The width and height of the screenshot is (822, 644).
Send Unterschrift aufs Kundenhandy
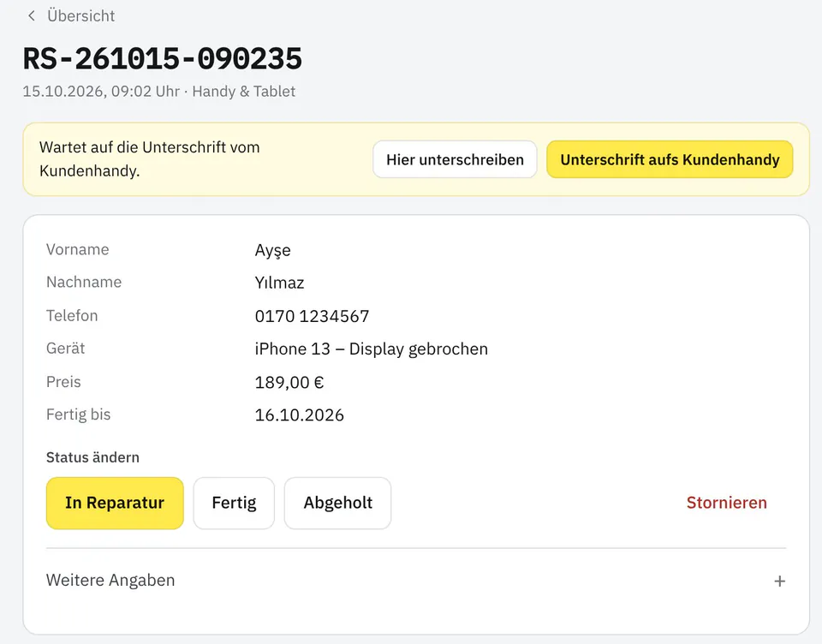click(x=670, y=159)
